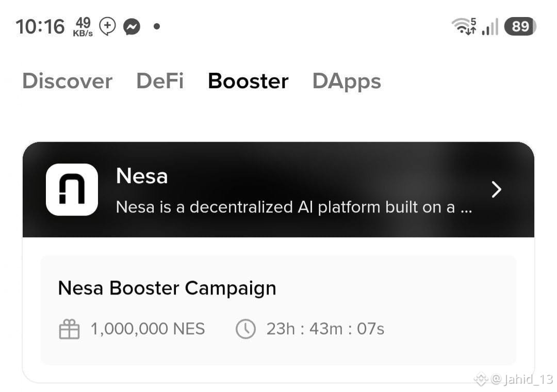Tap the Wi-Fi status icon
Viewport: 557px width, 392px height.
point(464,26)
